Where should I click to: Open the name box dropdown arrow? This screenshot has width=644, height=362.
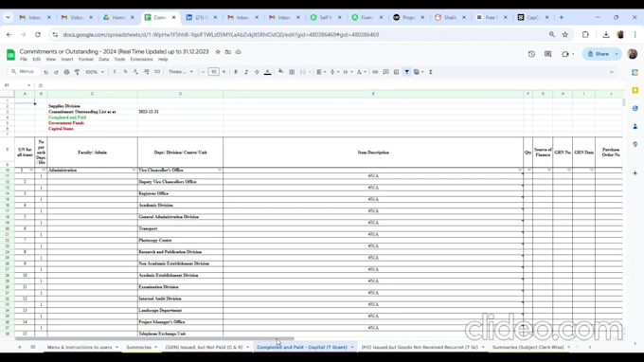pyautogui.click(x=28, y=85)
